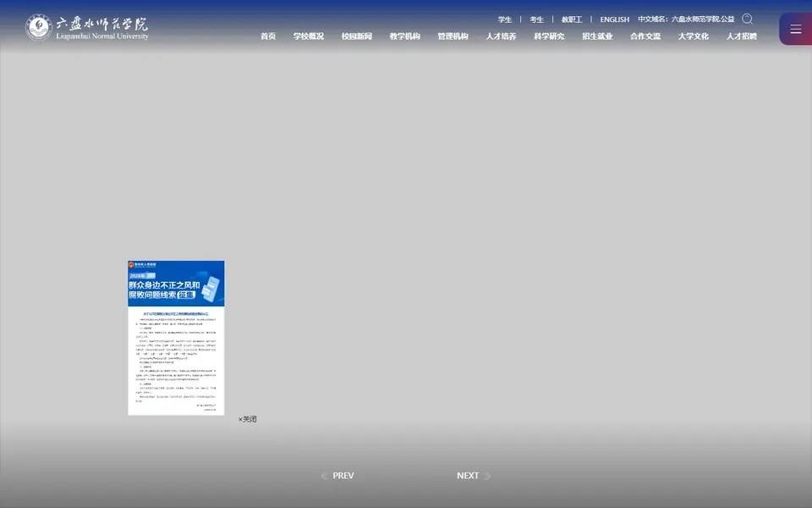This screenshot has height=508, width=812.
Task: Open the 学校概况 menu
Action: pyautogui.click(x=308, y=36)
